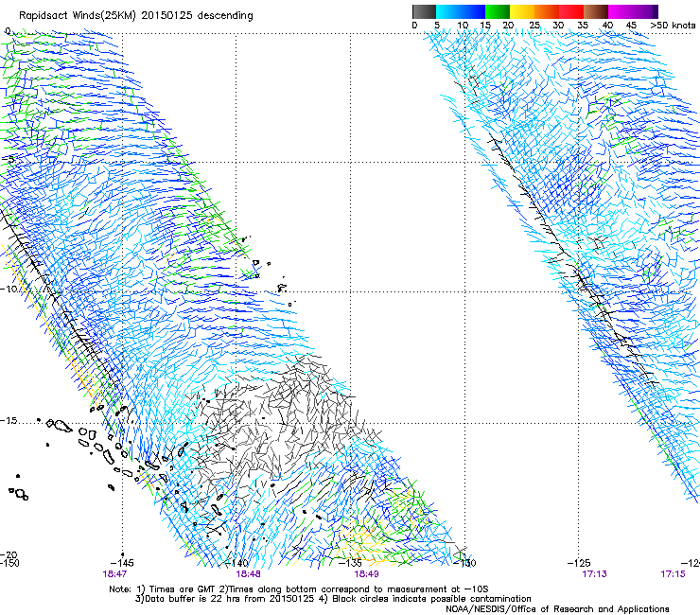Click the legend tick label 25

(x=534, y=26)
